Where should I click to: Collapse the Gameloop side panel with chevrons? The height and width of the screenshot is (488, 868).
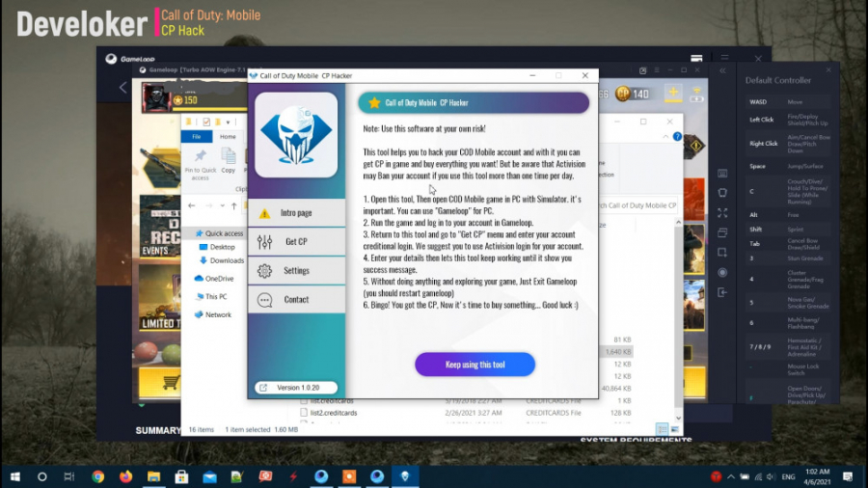[x=722, y=70]
